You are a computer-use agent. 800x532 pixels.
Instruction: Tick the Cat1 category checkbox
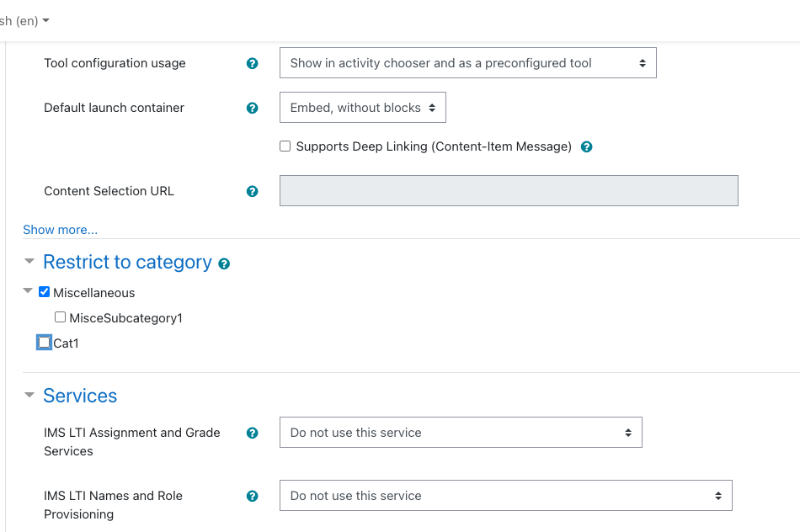(45, 343)
